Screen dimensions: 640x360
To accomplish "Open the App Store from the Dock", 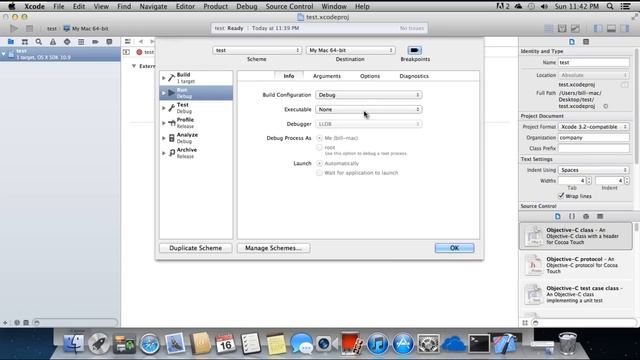I will tap(403, 344).
